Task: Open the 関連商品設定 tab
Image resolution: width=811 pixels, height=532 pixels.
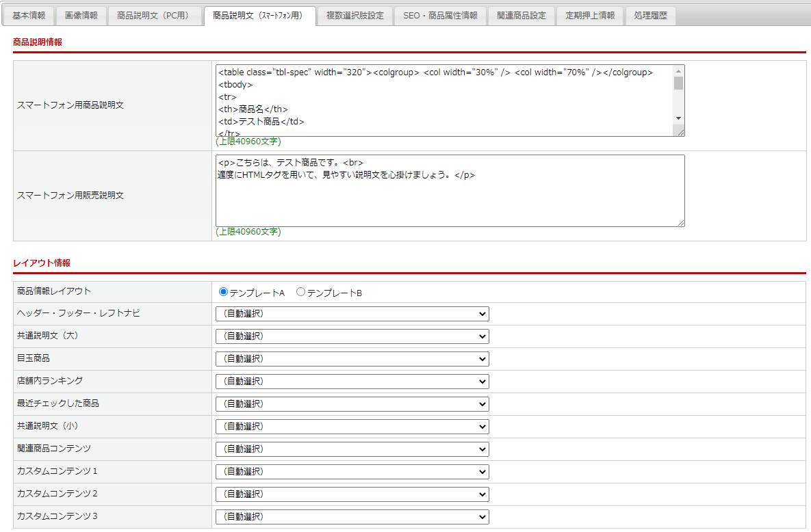Action: (x=522, y=16)
